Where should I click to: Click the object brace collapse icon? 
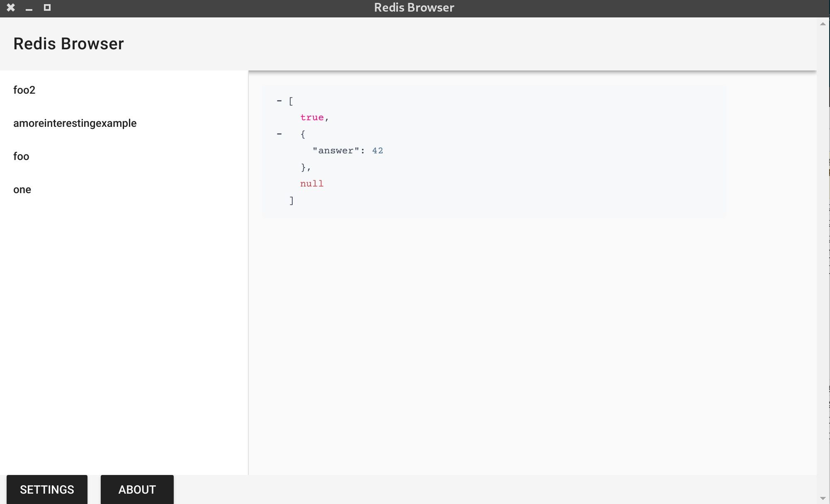tap(279, 133)
